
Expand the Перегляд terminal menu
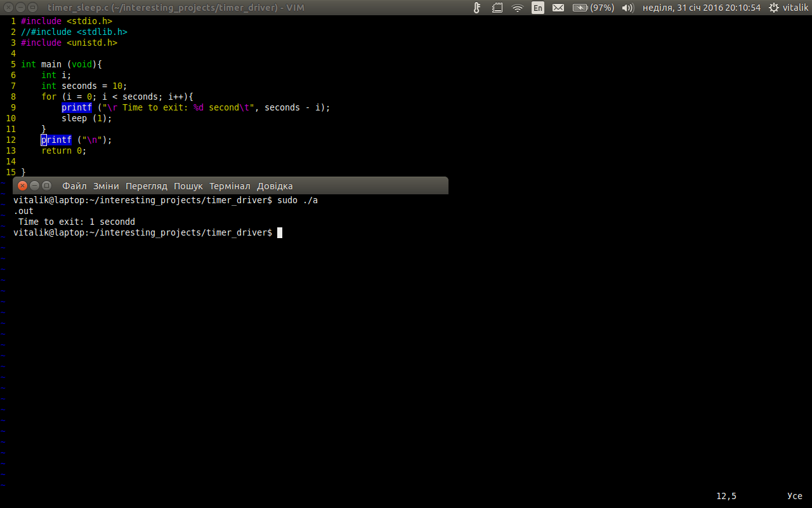146,186
